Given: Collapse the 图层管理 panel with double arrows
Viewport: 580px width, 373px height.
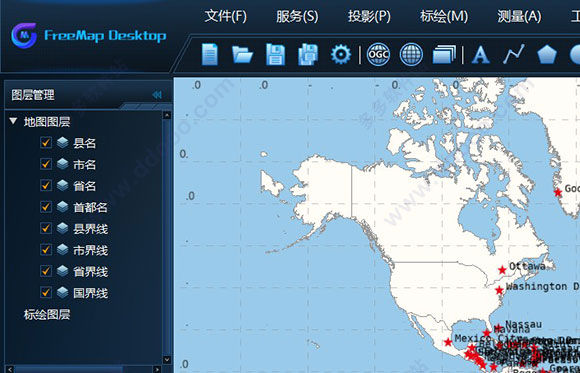Looking at the screenshot, I should tap(157, 95).
